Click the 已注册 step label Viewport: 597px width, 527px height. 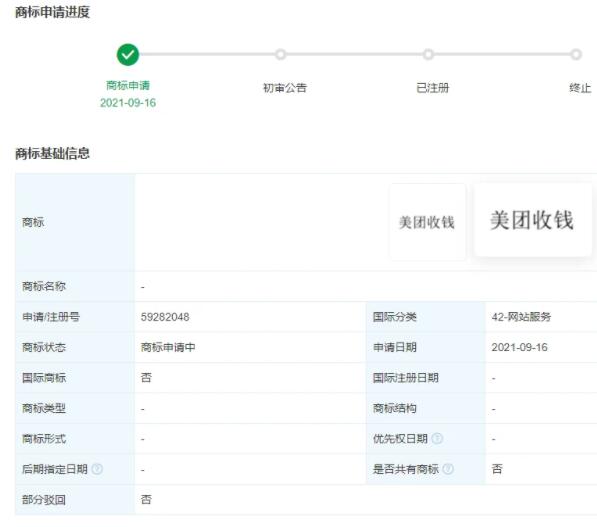point(433,88)
